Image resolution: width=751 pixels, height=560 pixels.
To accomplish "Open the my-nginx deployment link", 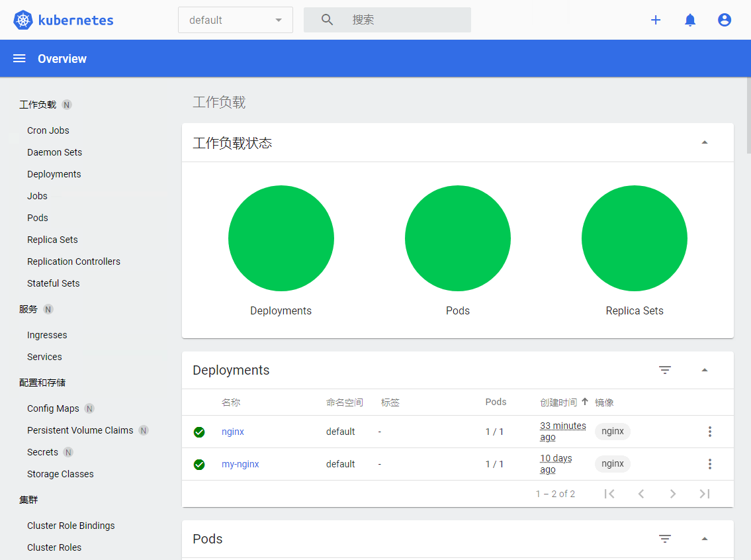I will [240, 464].
